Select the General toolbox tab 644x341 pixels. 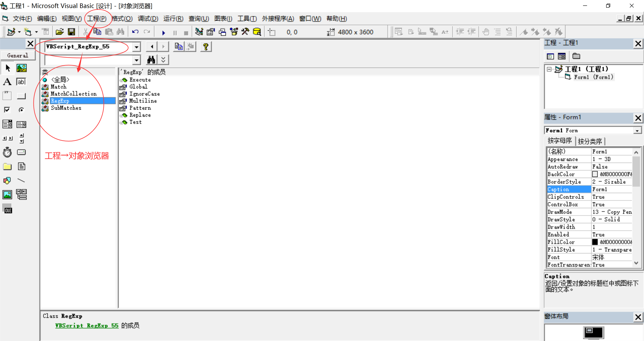[x=18, y=55]
